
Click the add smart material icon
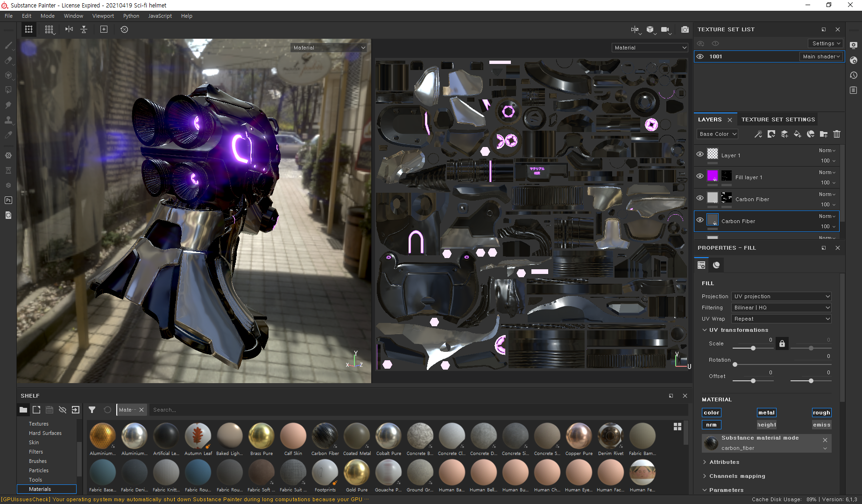coord(811,134)
